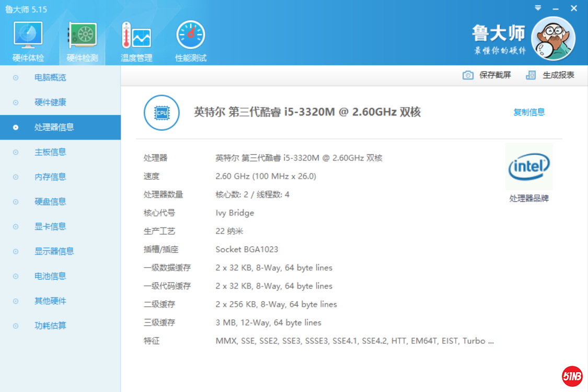The image size is (588, 392).
Task: Click the 处理器 row value text
Action: [x=298, y=158]
